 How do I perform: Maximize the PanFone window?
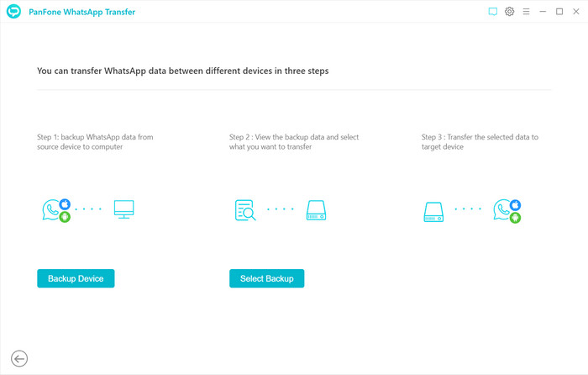pyautogui.click(x=559, y=12)
